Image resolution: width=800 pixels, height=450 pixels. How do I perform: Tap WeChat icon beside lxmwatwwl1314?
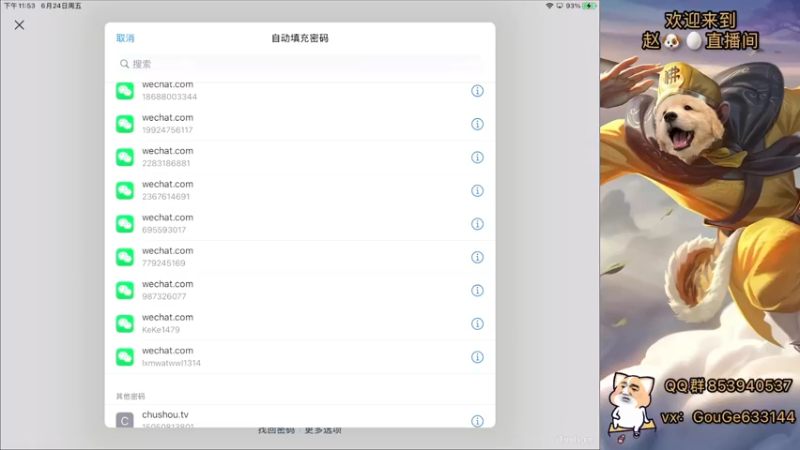pos(124,357)
